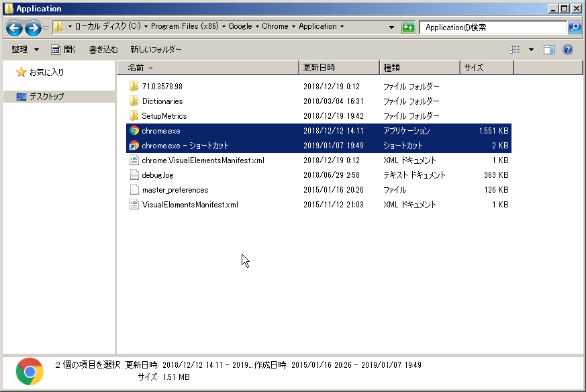
Task: Sort by the 更新日時 column header
Action: [340, 68]
